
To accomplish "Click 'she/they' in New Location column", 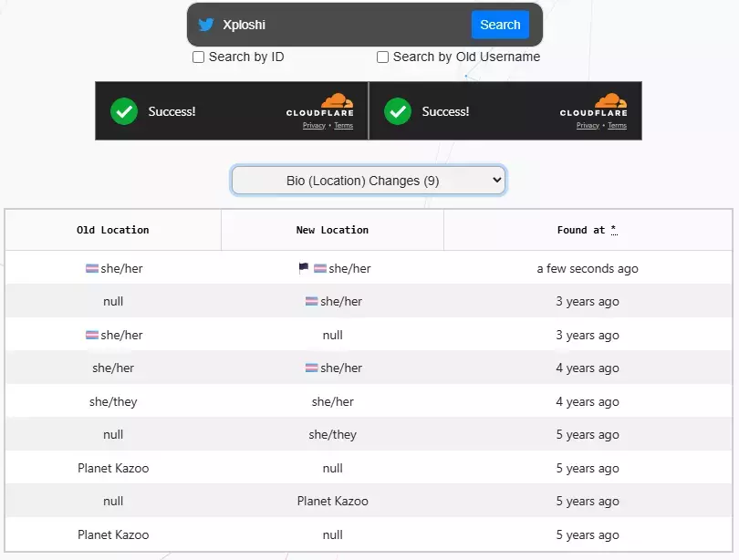I will click(x=333, y=435).
